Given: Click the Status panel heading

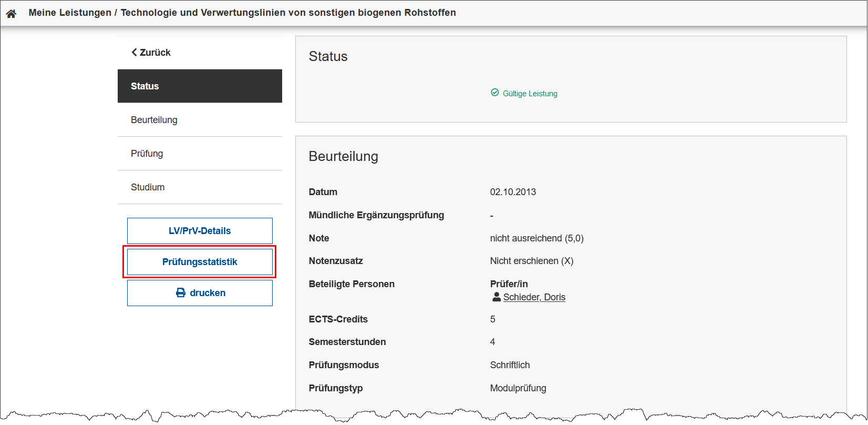Looking at the screenshot, I should tap(328, 56).
